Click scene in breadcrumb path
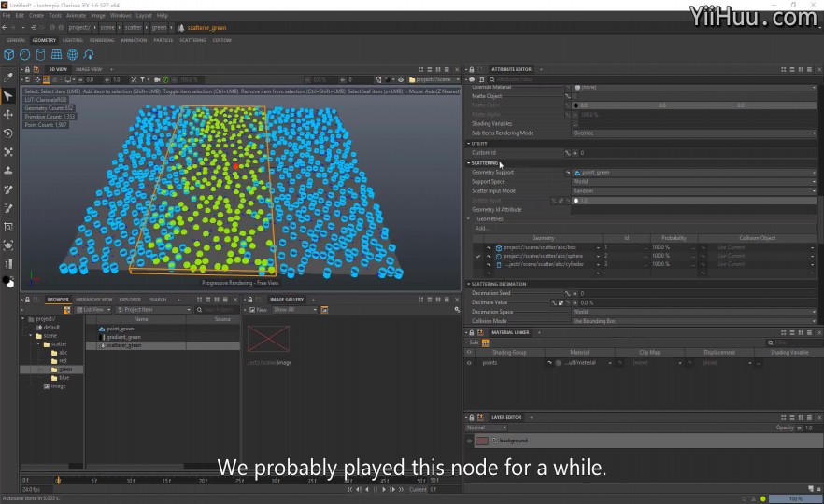824x504 pixels. coord(107,27)
